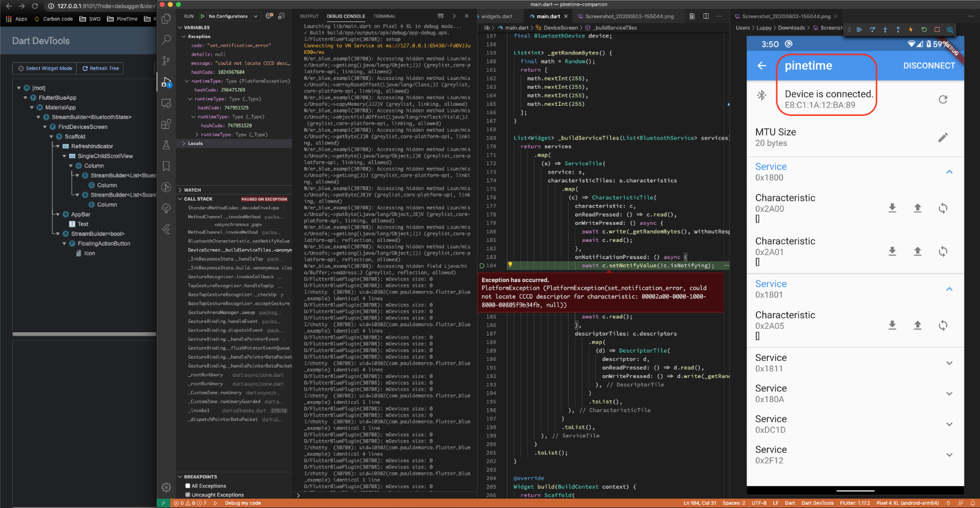Viewport: 980px width, 508px height.
Task: Enable the All Exceptions breakpoint checkbox
Action: [188, 486]
